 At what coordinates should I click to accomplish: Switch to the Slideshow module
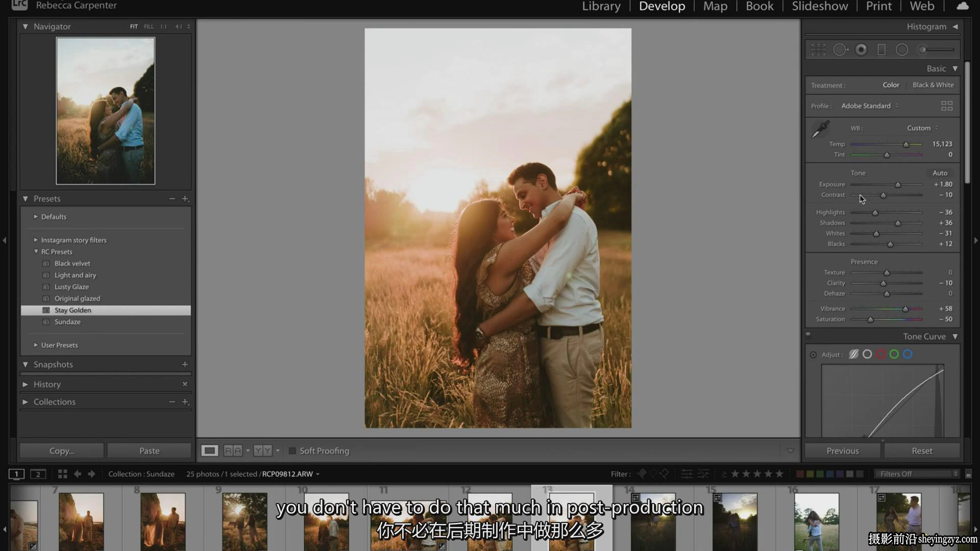820,6
